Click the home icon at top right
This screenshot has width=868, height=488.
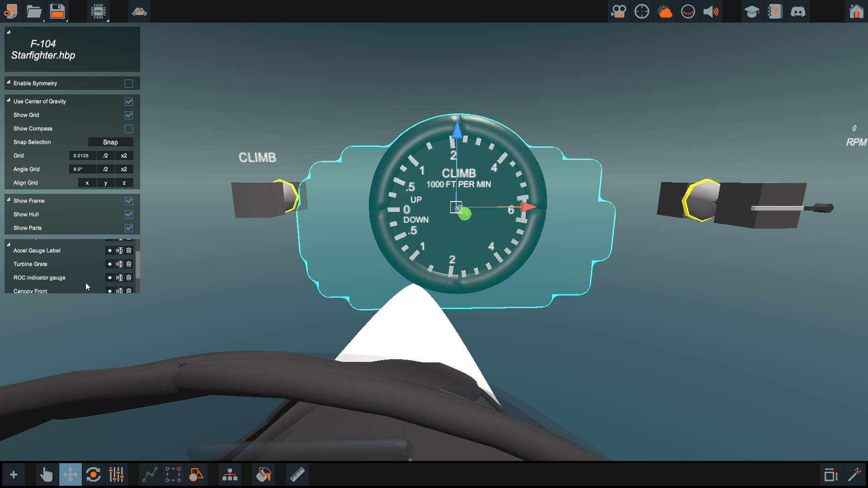pyautogui.click(x=856, y=11)
